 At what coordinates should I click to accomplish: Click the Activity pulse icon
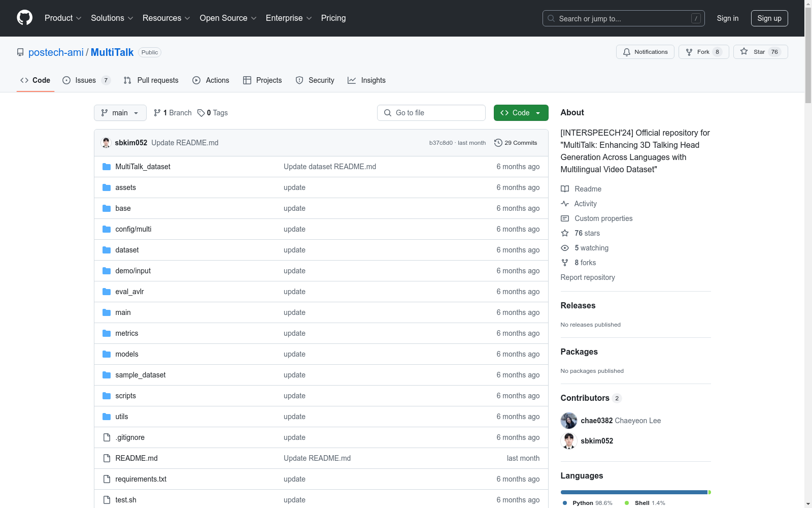(x=565, y=204)
